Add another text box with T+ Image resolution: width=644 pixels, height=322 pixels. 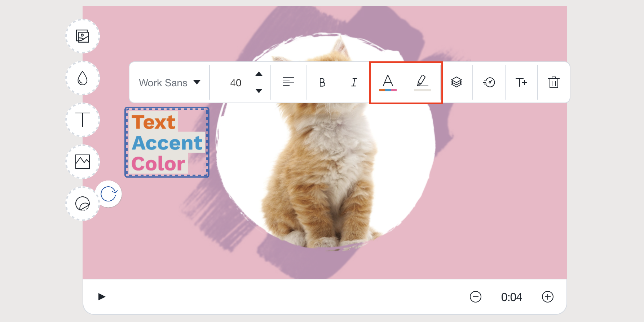521,82
